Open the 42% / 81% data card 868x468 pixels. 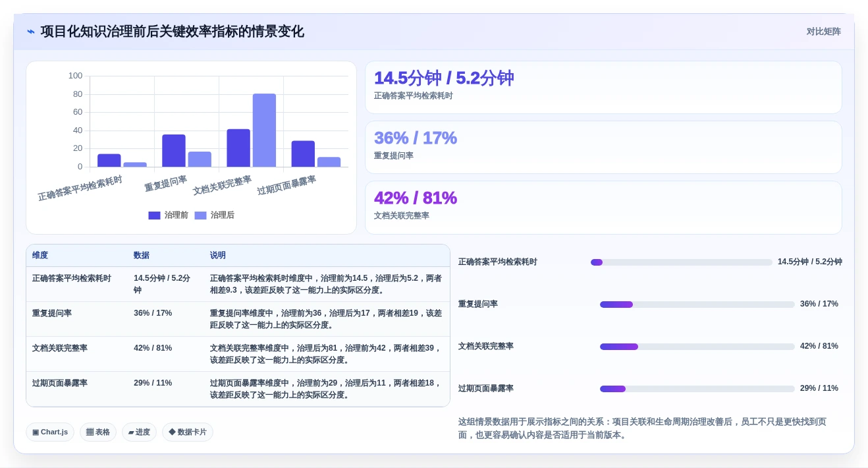coord(603,207)
